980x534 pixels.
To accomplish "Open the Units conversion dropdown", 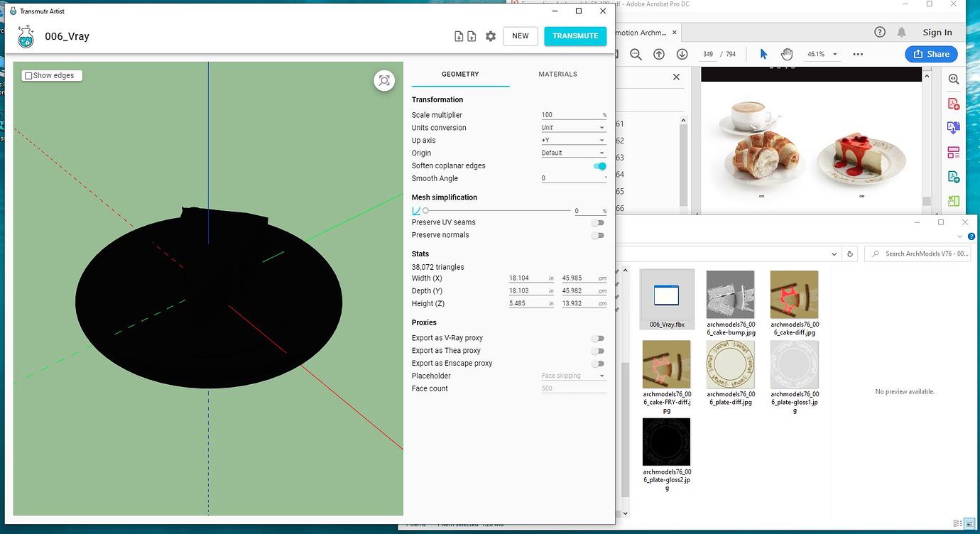I will click(x=573, y=128).
